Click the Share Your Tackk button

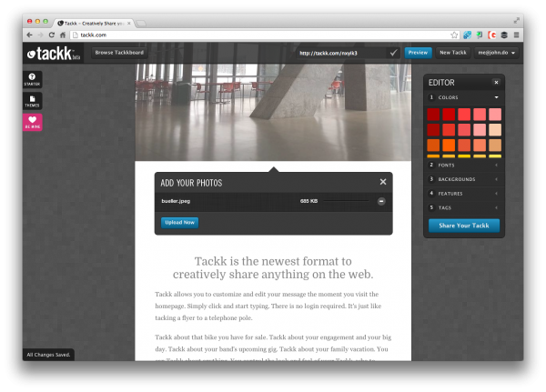[464, 226]
